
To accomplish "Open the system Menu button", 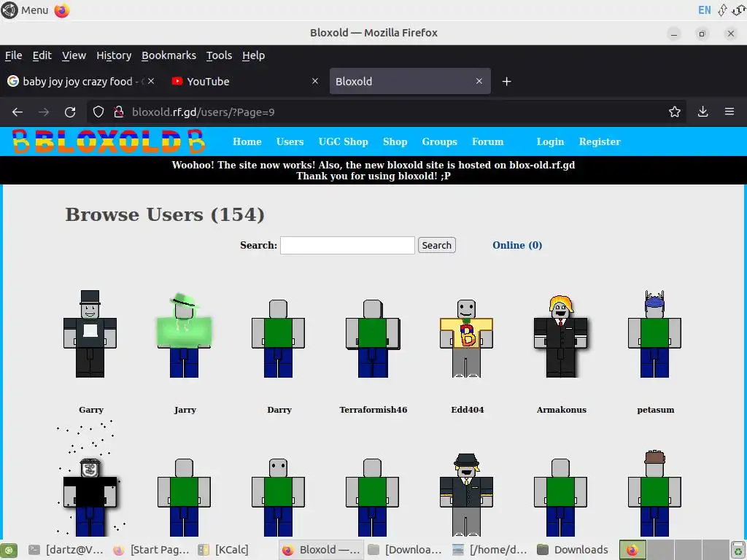I will 26,10.
